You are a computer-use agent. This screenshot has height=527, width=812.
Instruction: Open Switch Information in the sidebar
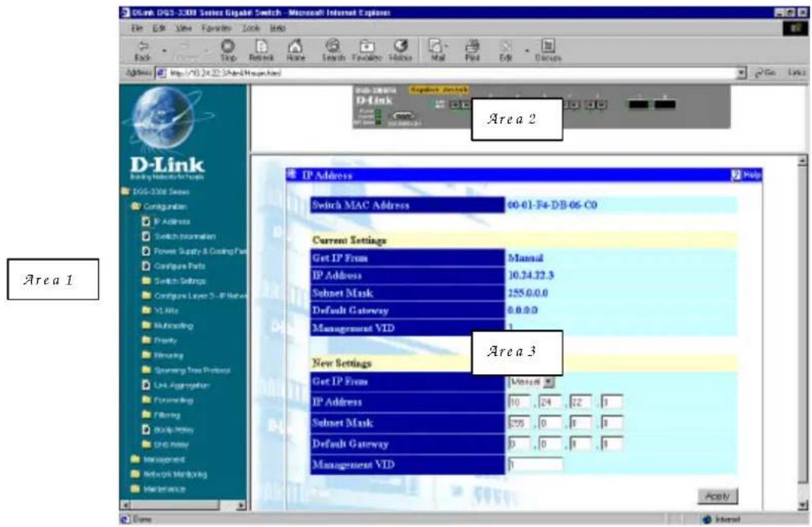click(179, 237)
